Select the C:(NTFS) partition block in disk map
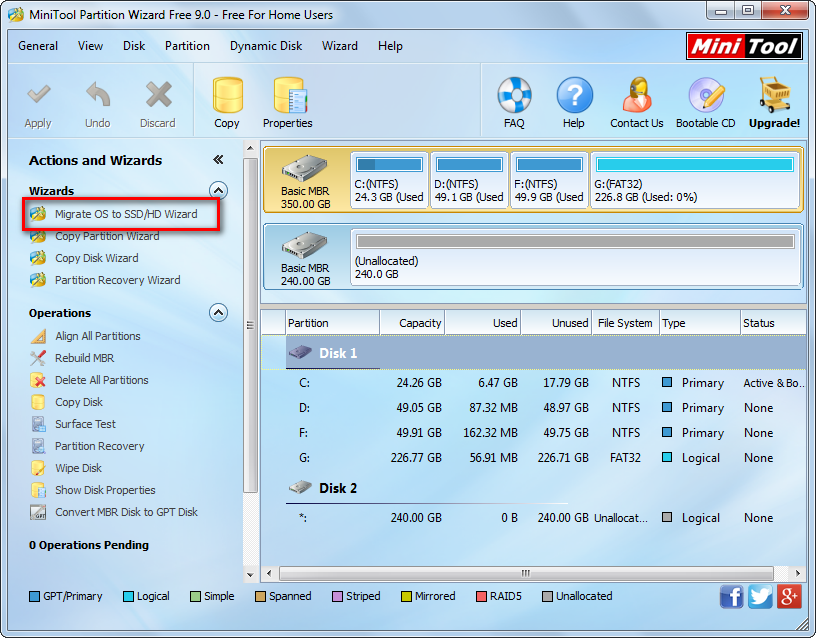Image resolution: width=816 pixels, height=638 pixels. pos(389,180)
